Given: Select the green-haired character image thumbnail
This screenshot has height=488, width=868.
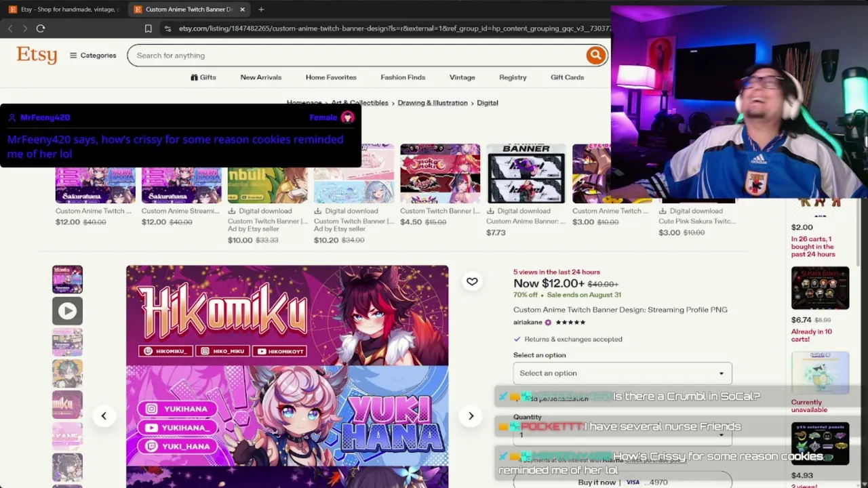Looking at the screenshot, I should point(67,373).
